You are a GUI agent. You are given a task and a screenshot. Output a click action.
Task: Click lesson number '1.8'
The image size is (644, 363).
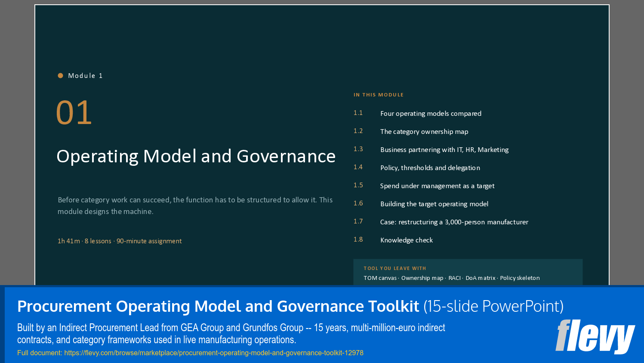(358, 239)
